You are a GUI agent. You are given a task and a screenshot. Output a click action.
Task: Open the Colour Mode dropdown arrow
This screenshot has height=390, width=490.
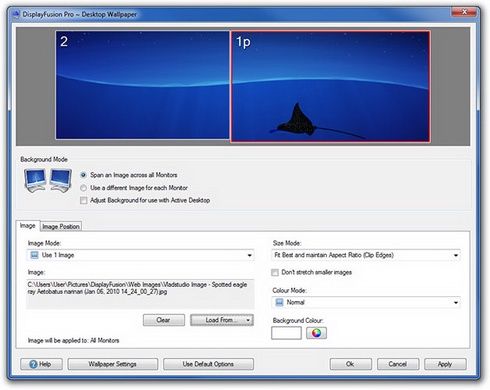click(456, 303)
